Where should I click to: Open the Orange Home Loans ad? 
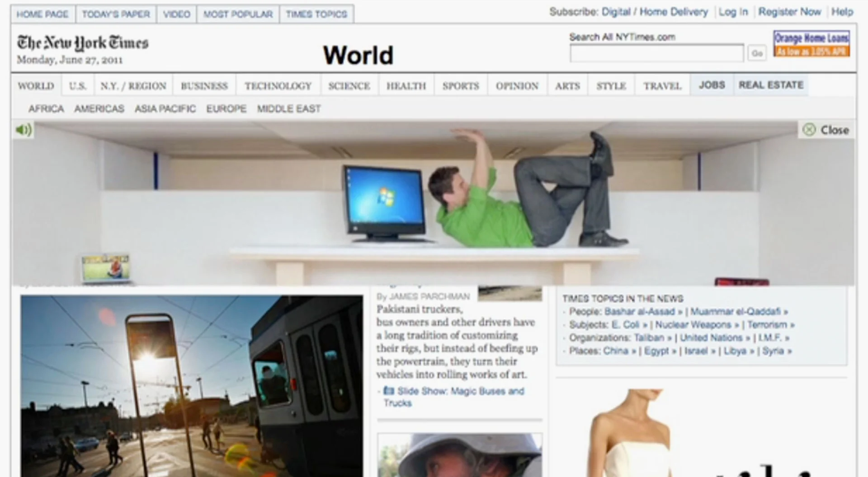point(811,44)
